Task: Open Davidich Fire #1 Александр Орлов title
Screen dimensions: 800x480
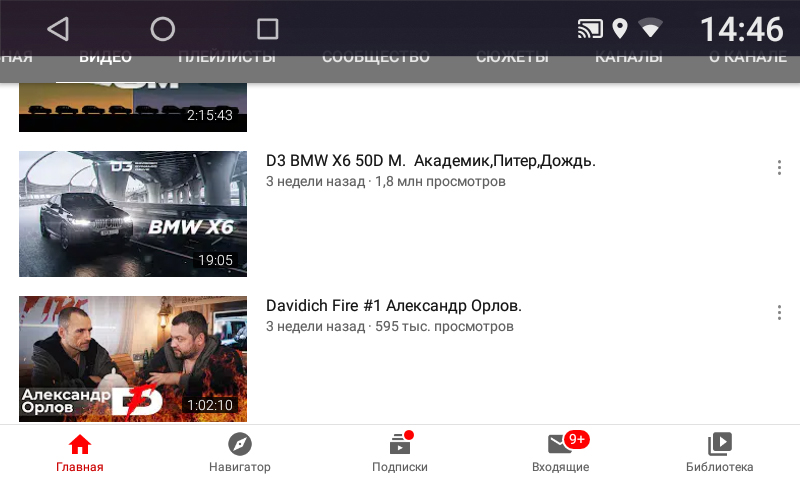Action: pos(394,306)
